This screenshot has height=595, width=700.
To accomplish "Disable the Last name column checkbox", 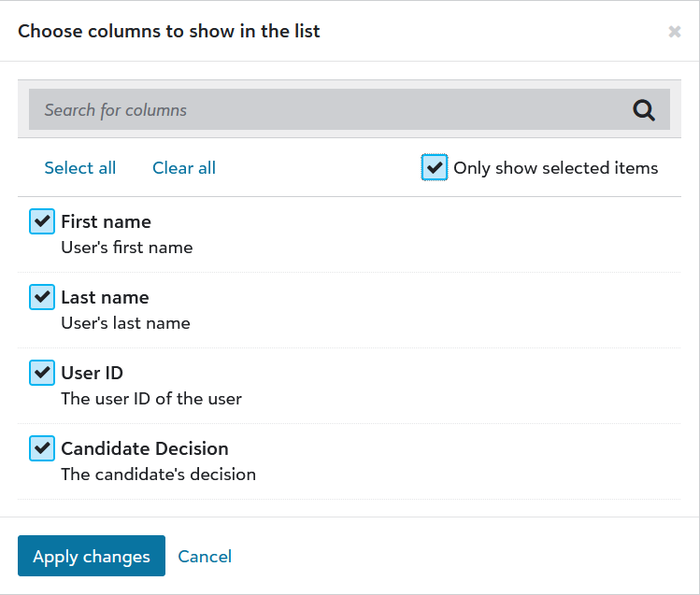I will [x=42, y=297].
